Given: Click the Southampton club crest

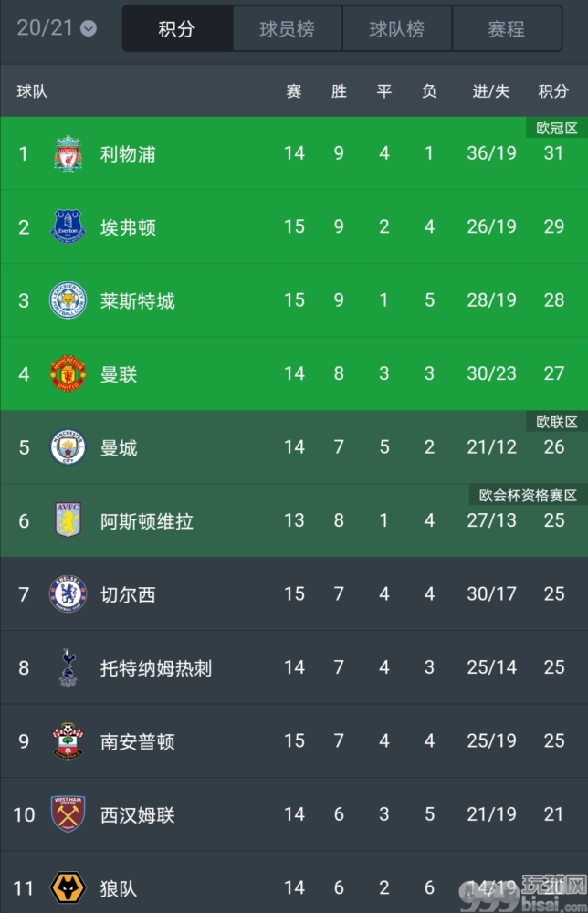Looking at the screenshot, I should (68, 740).
